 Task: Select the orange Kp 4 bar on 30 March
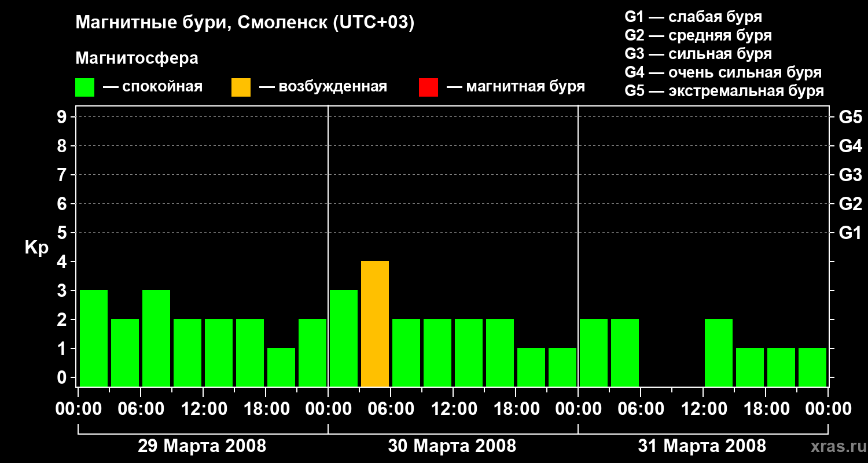375,324
